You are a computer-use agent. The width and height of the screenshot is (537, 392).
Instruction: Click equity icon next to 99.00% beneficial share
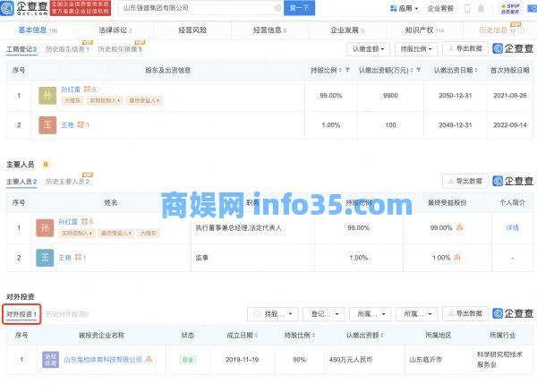pos(459,228)
